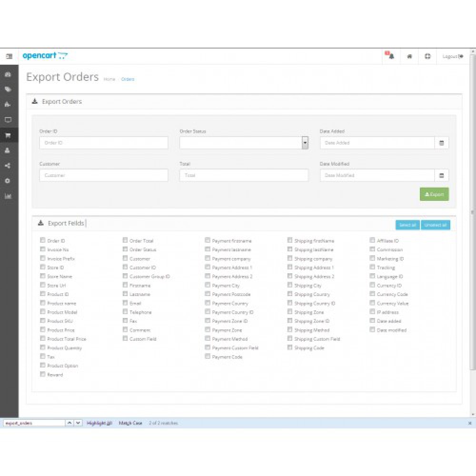The height and width of the screenshot is (476, 476).
Task: Open the Order Status dropdown
Action: [x=305, y=143]
